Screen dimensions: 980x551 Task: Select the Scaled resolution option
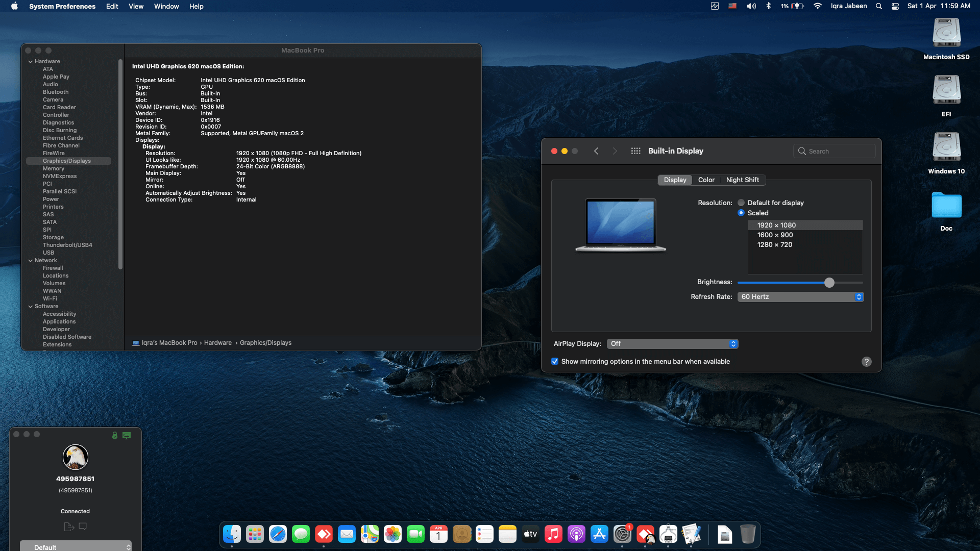pyautogui.click(x=741, y=212)
